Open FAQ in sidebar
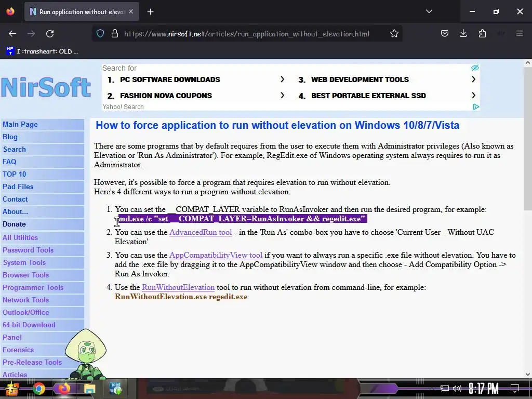Screen dimensions: 532x399 9,162
